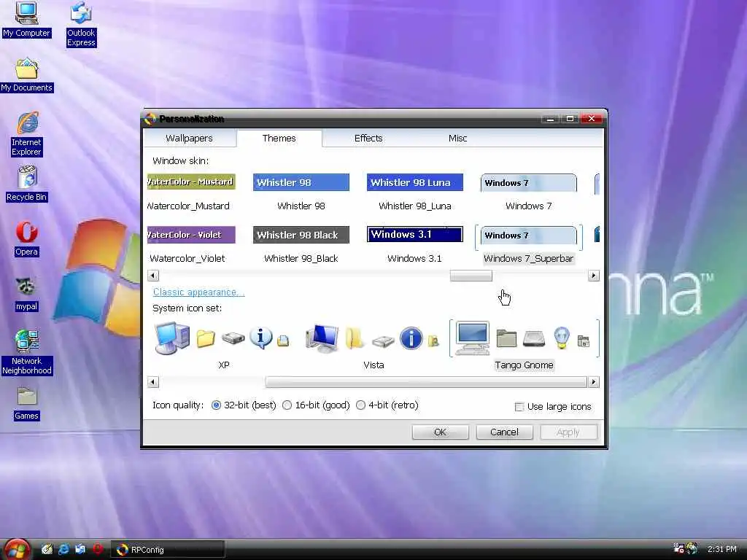Select 32-bit (best) icon quality

244,405
